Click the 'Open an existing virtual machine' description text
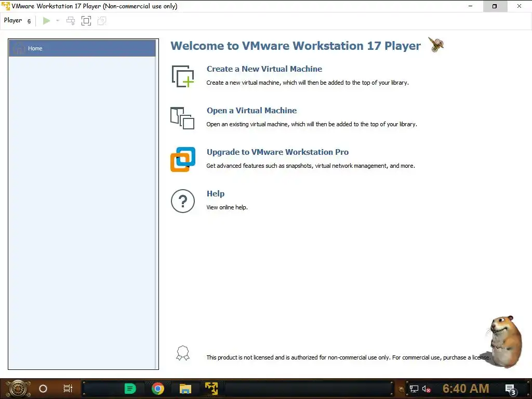This screenshot has height=399, width=532. [x=312, y=124]
